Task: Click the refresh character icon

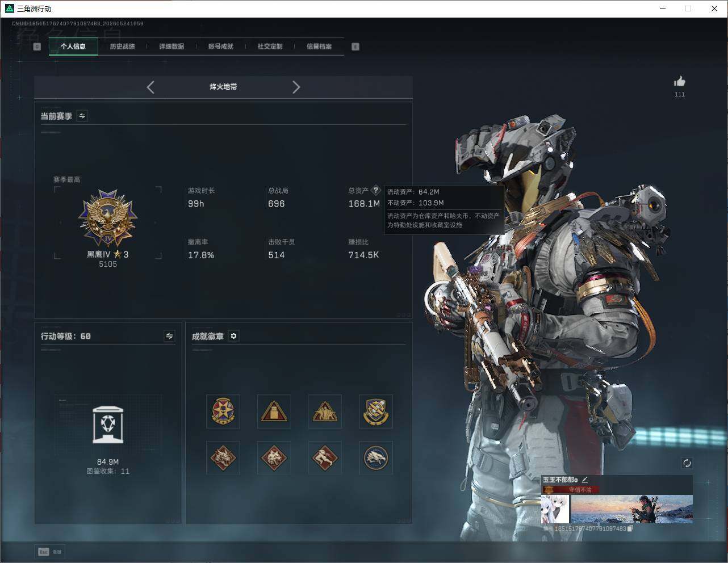Action: click(x=687, y=463)
